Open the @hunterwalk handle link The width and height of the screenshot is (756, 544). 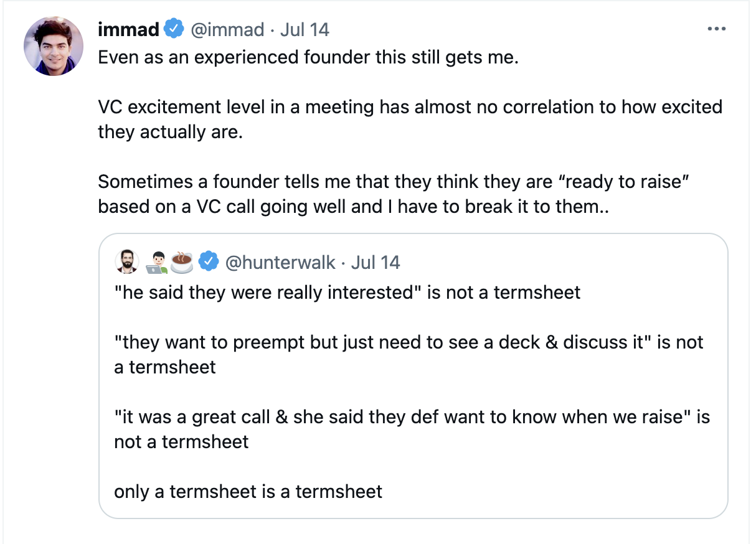click(x=280, y=262)
